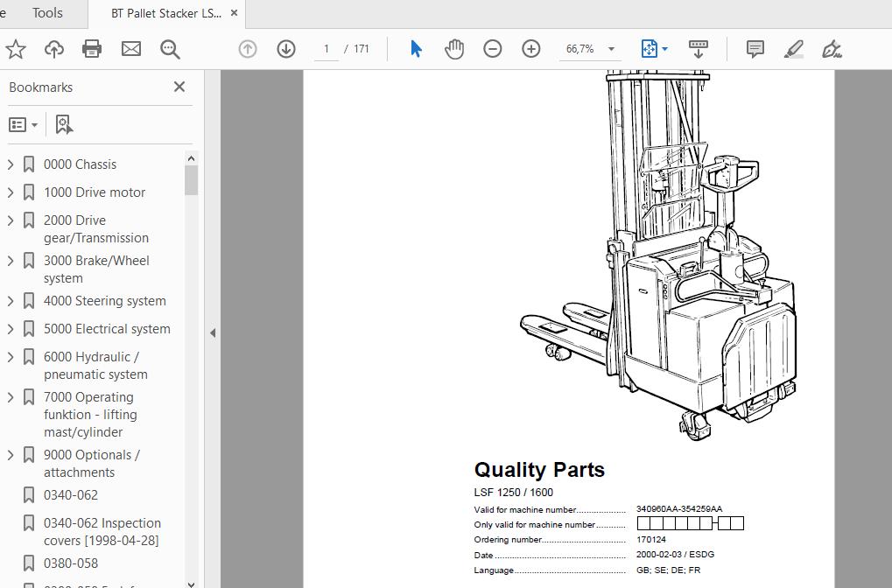The image size is (892, 588).
Task: Click the bookmark icon beside 0380-058
Action: pyautogui.click(x=28, y=563)
